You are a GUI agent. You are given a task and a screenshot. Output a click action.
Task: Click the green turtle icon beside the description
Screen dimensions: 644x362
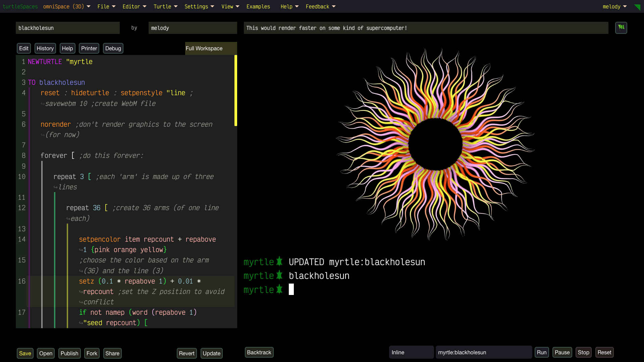(x=621, y=28)
